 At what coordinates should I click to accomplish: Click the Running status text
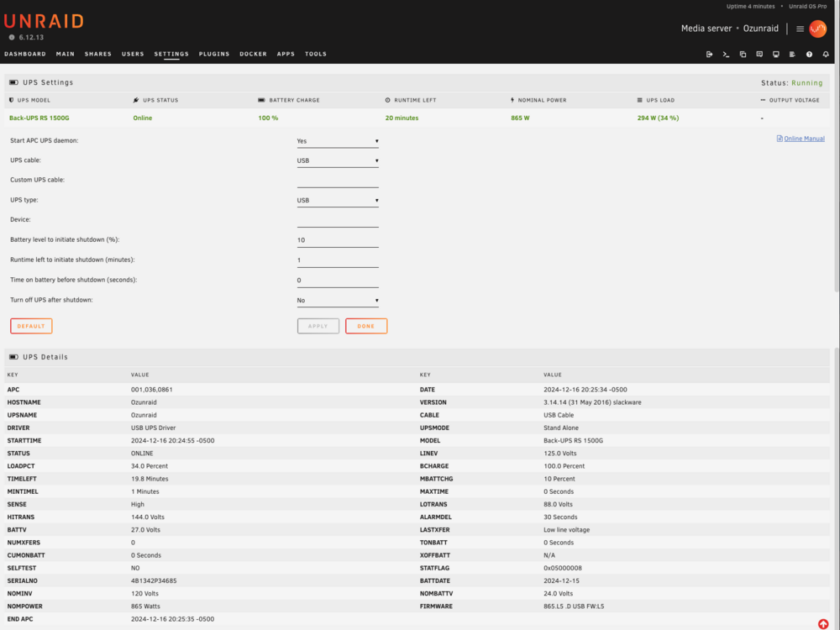806,83
